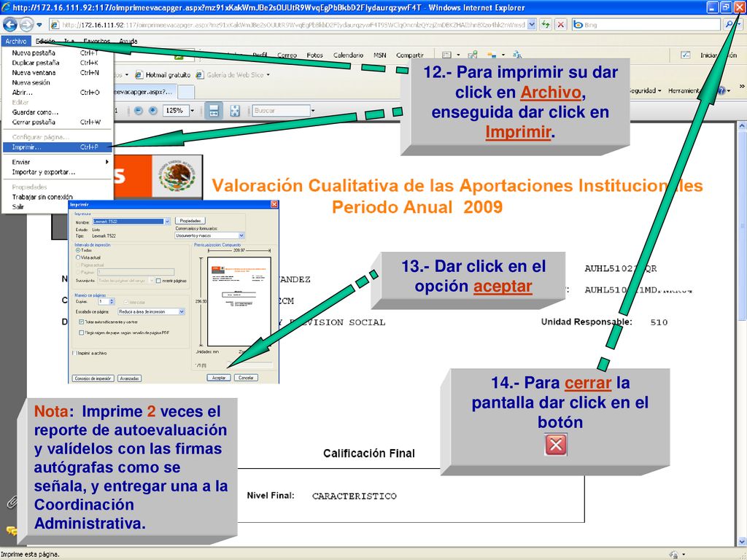747x560 pixels.
Task: Select the Vista actual radio option
Action: coord(78,257)
